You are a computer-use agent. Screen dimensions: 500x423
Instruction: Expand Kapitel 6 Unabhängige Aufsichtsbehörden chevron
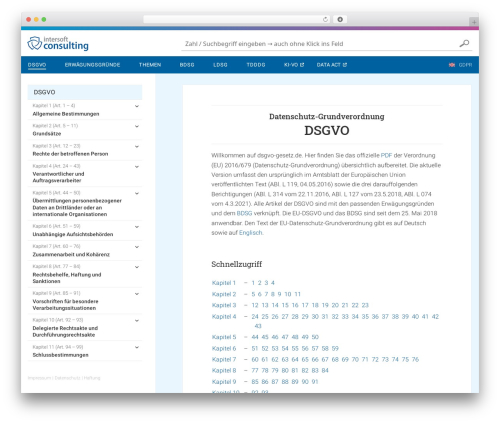(x=137, y=227)
